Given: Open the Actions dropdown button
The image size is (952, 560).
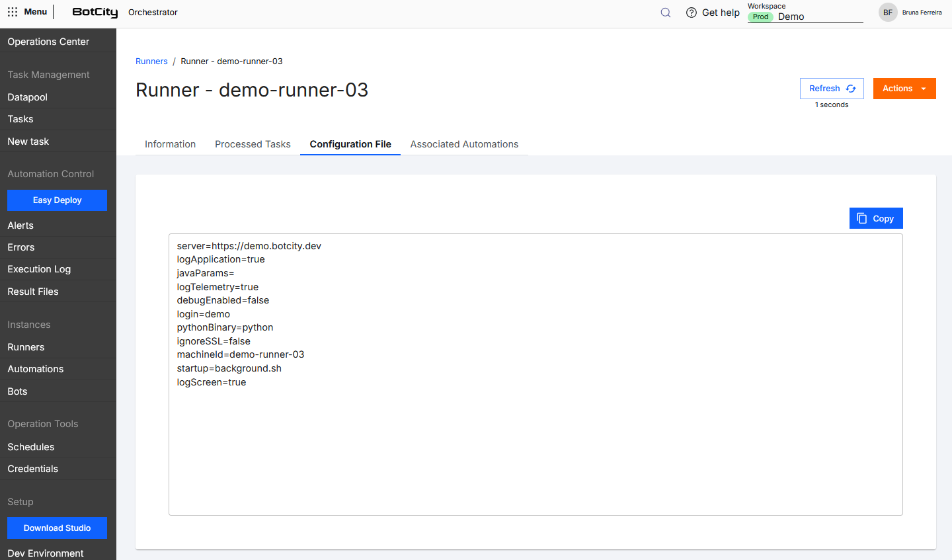Looking at the screenshot, I should (904, 89).
